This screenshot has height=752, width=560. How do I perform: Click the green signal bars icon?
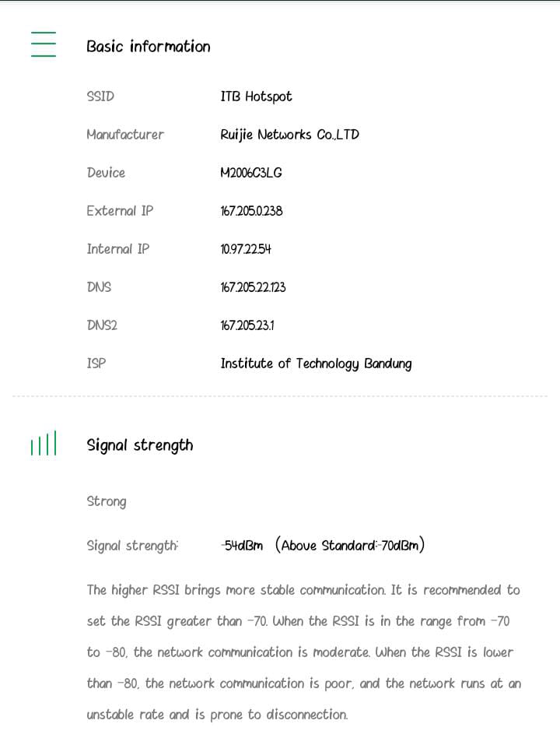[44, 445]
